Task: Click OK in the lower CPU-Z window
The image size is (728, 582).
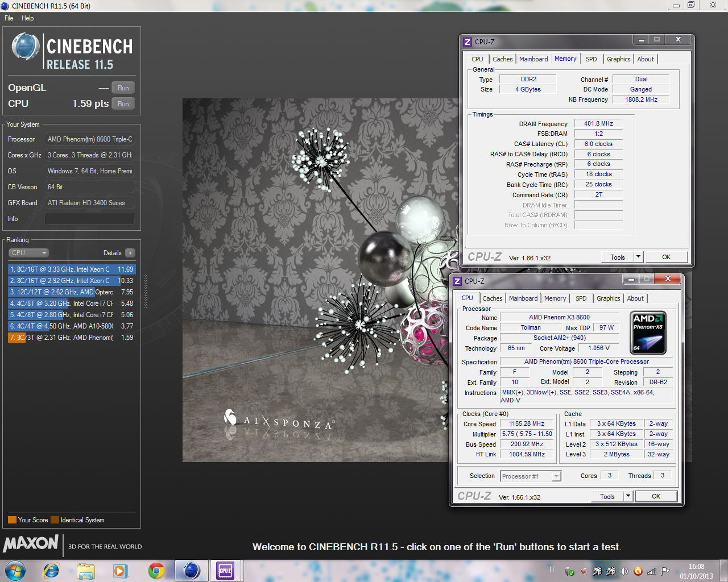Action: (x=656, y=496)
